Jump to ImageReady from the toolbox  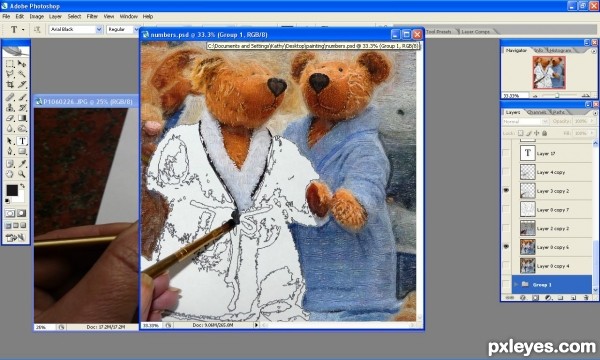[15, 238]
